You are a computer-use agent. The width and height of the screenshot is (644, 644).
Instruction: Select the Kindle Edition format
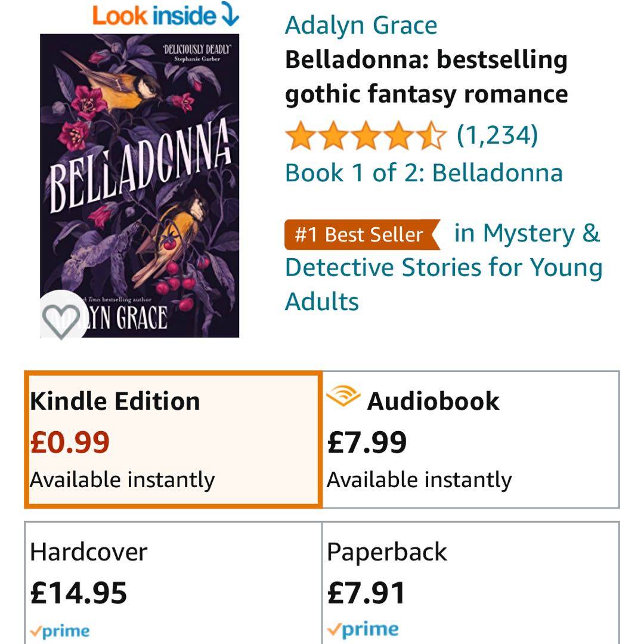[174, 439]
